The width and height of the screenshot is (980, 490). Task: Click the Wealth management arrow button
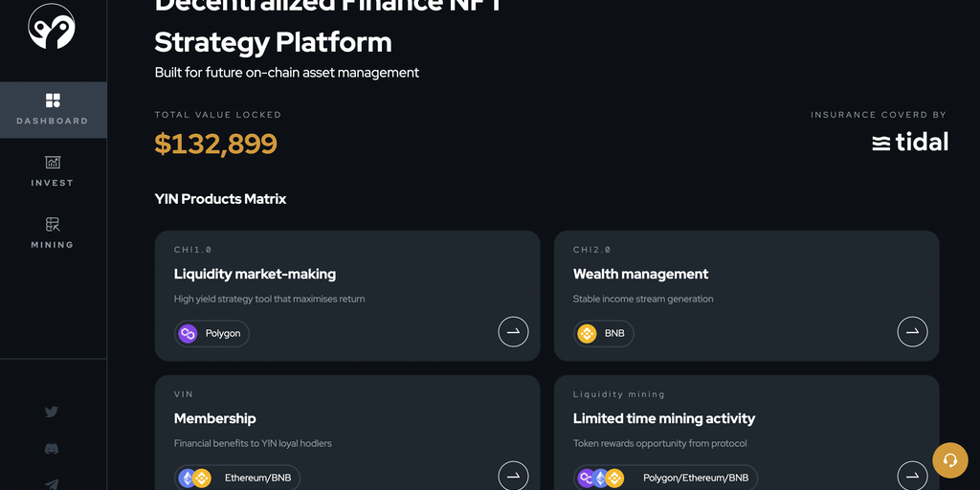912,331
